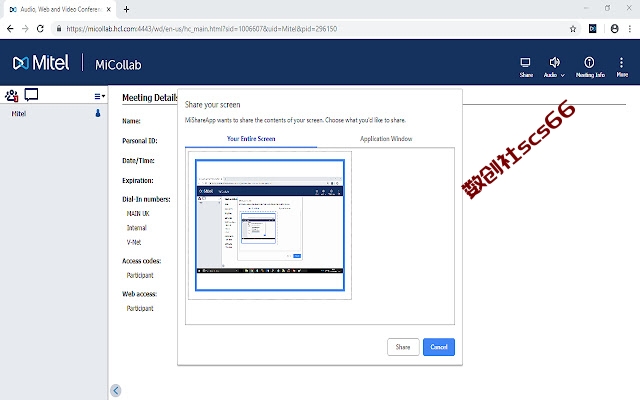The image size is (640, 400).
Task: Open the Chrome menu
Action: (x=630, y=29)
